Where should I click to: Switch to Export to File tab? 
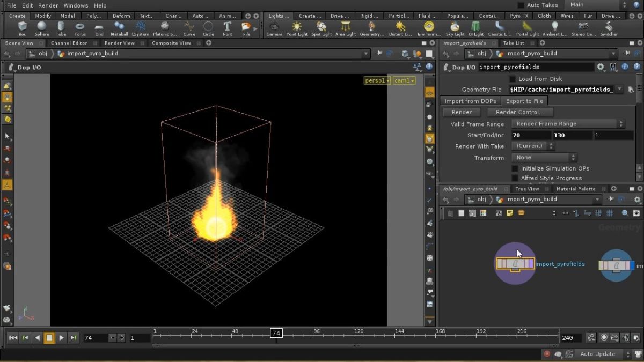pos(524,101)
